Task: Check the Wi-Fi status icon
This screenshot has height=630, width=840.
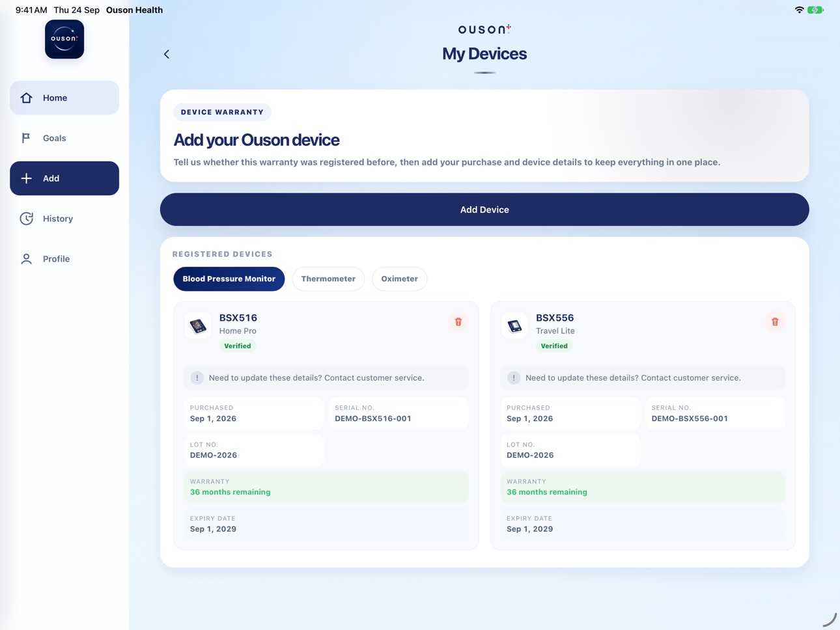Action: tap(799, 10)
